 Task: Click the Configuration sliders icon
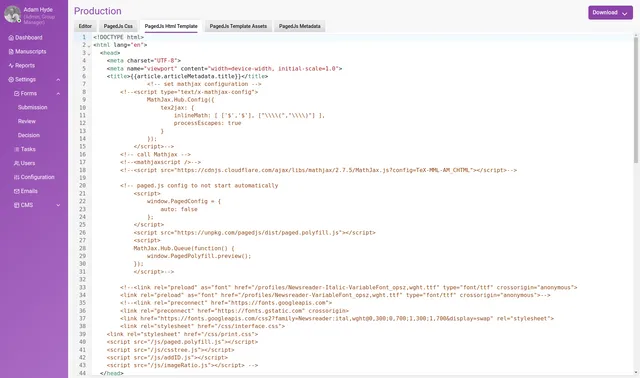(x=17, y=177)
